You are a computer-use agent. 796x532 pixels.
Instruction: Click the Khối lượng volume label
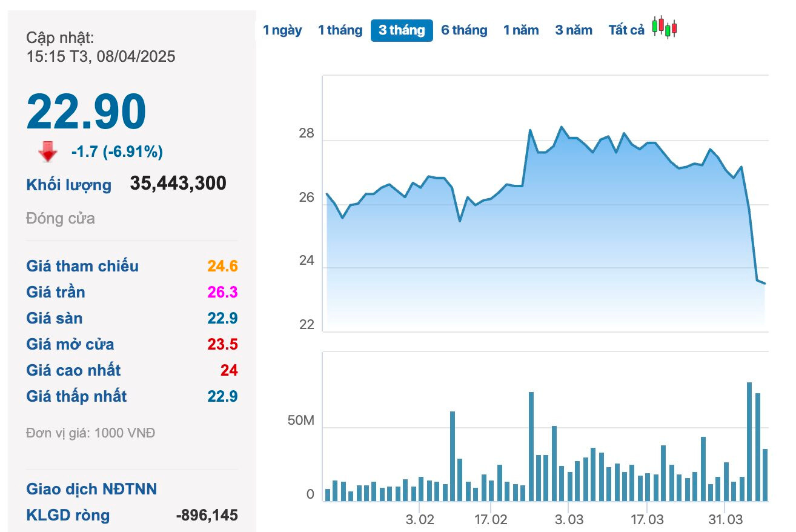pos(68,185)
